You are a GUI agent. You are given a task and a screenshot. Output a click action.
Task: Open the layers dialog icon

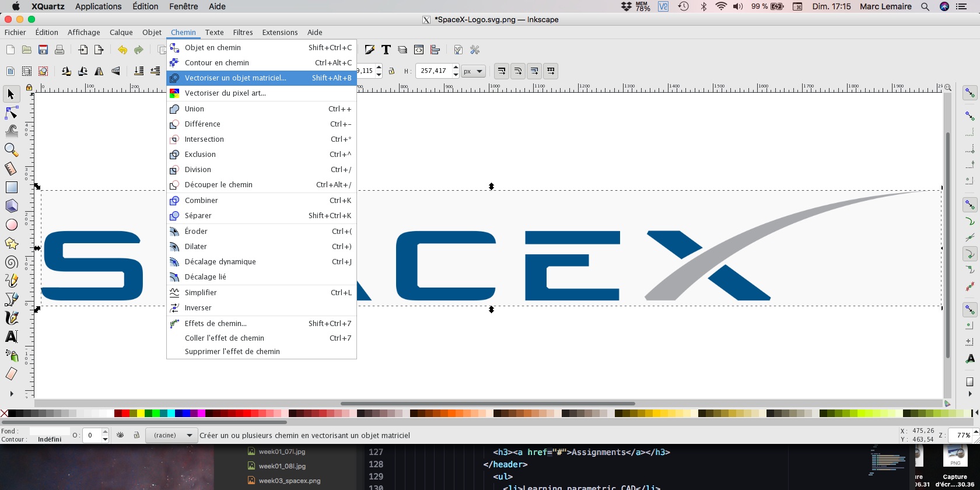(x=402, y=50)
